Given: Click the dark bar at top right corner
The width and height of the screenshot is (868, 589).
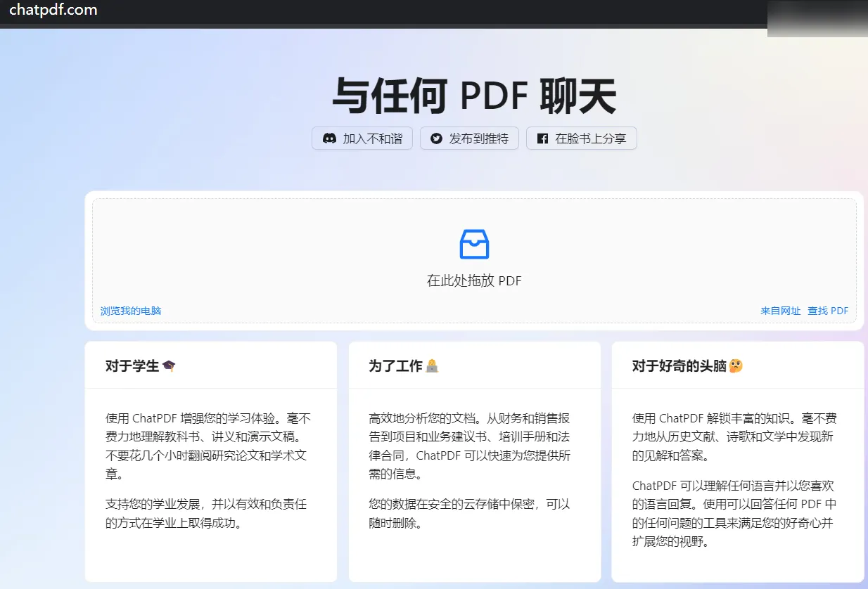Looking at the screenshot, I should coord(816,15).
